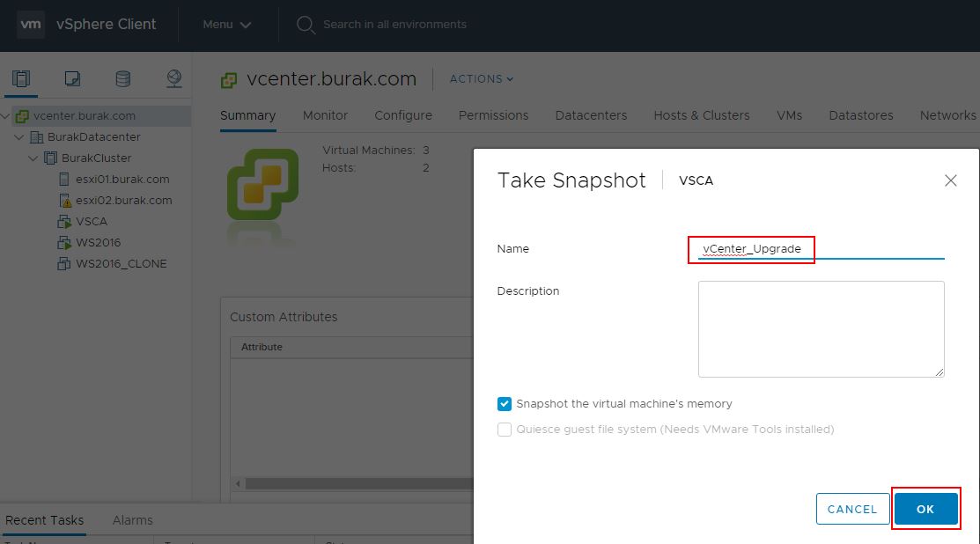
Task: Switch to the Networks tab
Action: [x=947, y=115]
